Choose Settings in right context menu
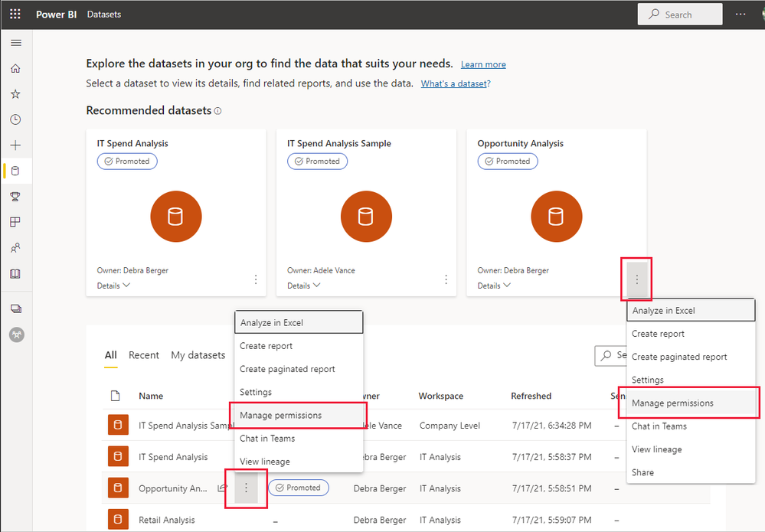Screen dimensions: 765x532 (691, 380)
